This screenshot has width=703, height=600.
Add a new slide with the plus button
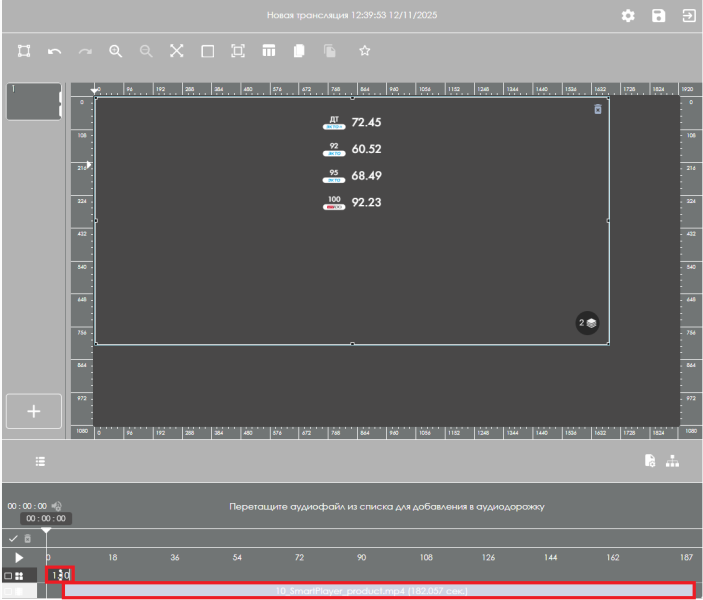[33, 411]
